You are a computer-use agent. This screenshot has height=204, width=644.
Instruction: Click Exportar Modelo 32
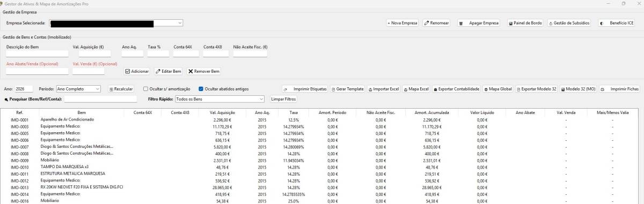tap(537, 89)
